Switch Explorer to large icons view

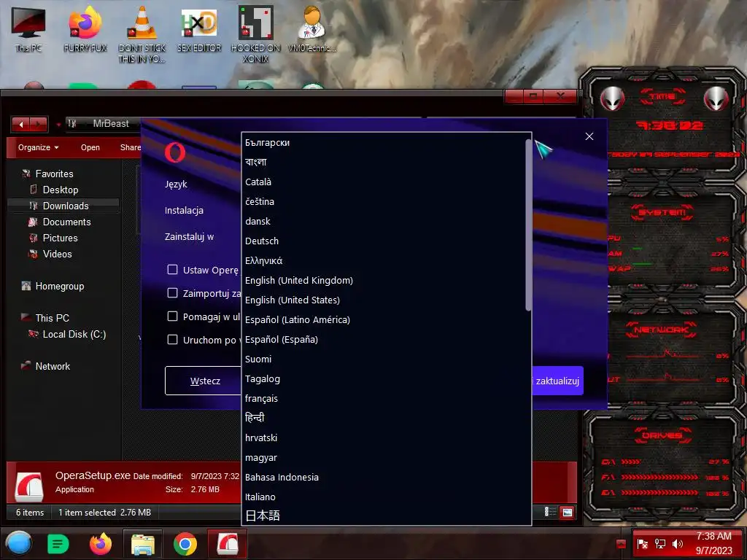567,513
